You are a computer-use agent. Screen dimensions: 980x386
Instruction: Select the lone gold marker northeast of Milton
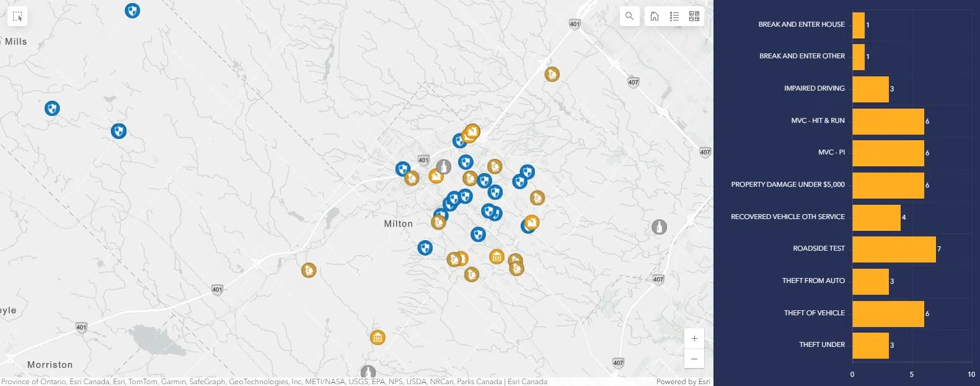(552, 74)
